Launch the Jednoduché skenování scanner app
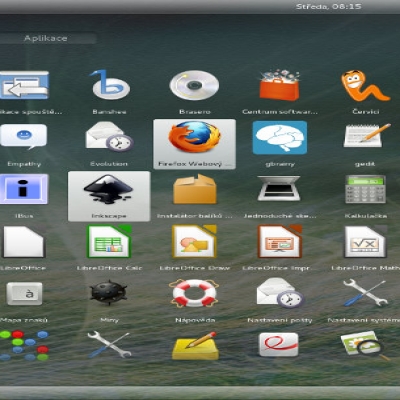 279,188
